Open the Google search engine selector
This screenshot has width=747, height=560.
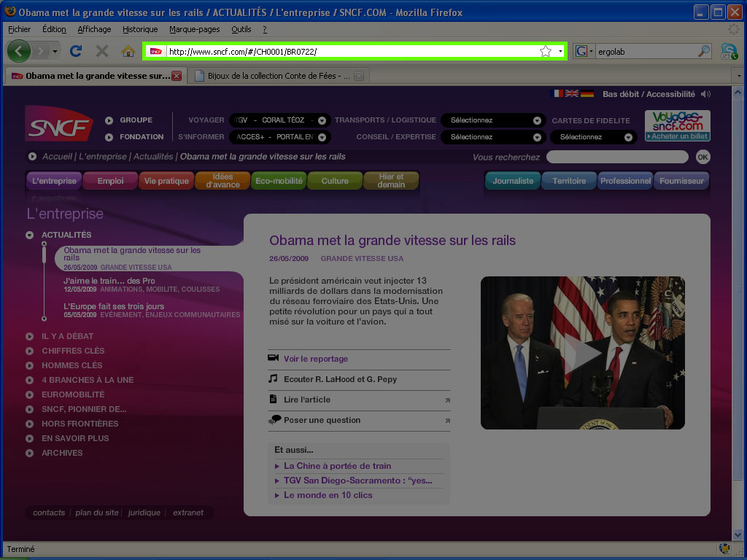pos(584,52)
